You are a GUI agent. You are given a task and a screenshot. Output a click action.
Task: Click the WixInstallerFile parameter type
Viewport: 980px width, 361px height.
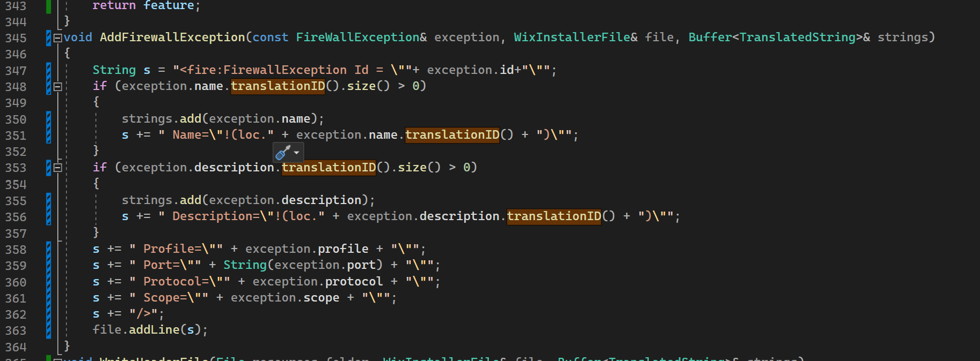pyautogui.click(x=571, y=37)
